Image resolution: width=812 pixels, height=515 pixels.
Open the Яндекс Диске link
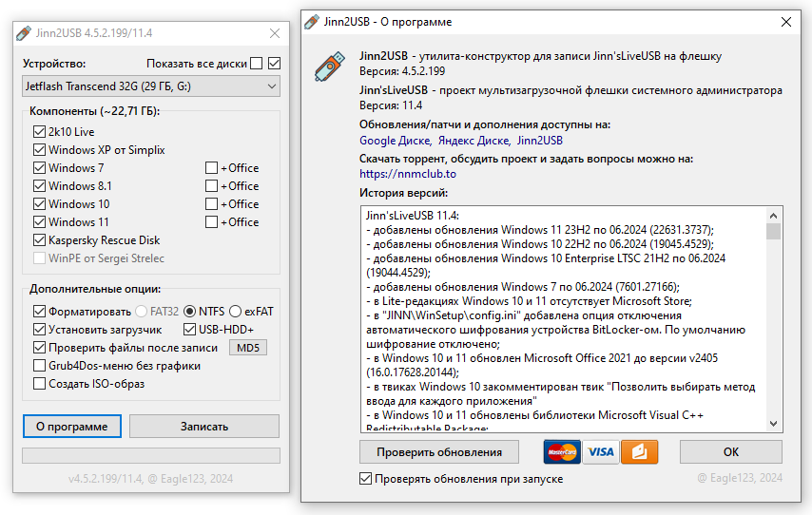click(474, 141)
